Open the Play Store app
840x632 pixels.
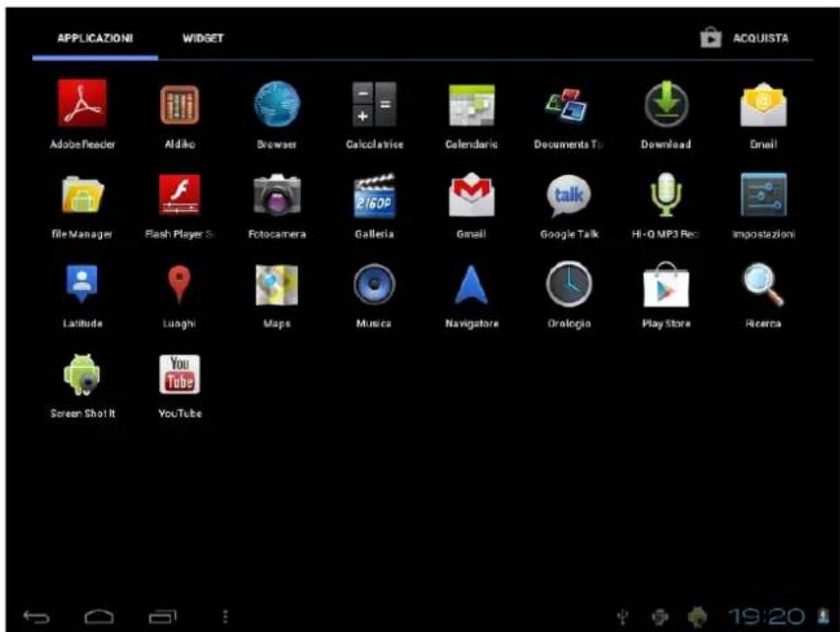[x=666, y=284]
